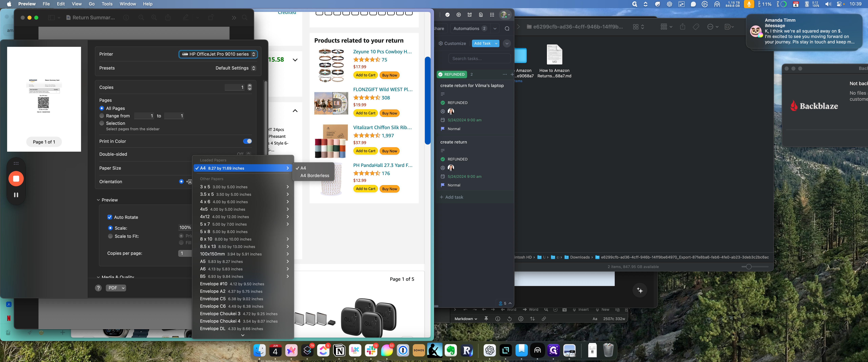
Task: Select the Scale radio button
Action: pyautogui.click(x=110, y=228)
